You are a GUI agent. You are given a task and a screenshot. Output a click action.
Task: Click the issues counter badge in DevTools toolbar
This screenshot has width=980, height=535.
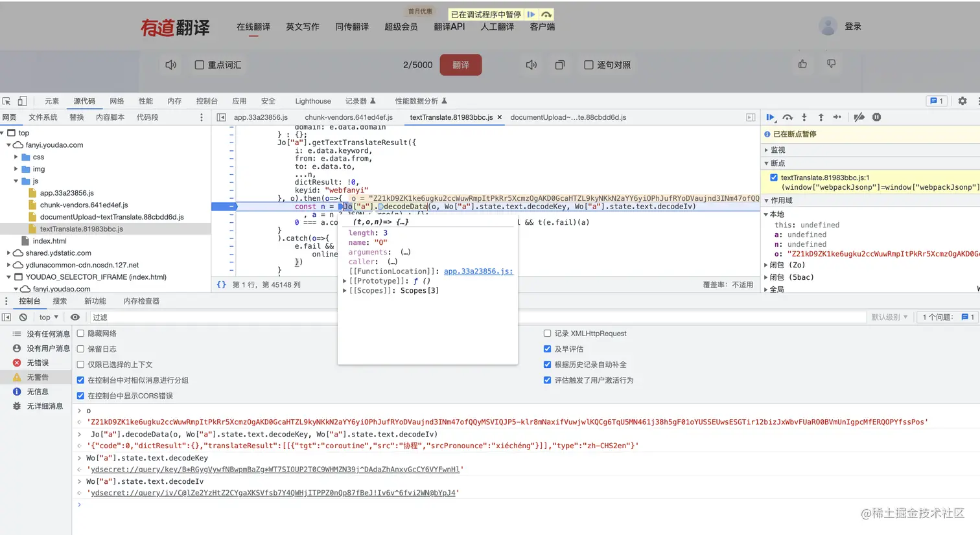[x=937, y=101]
